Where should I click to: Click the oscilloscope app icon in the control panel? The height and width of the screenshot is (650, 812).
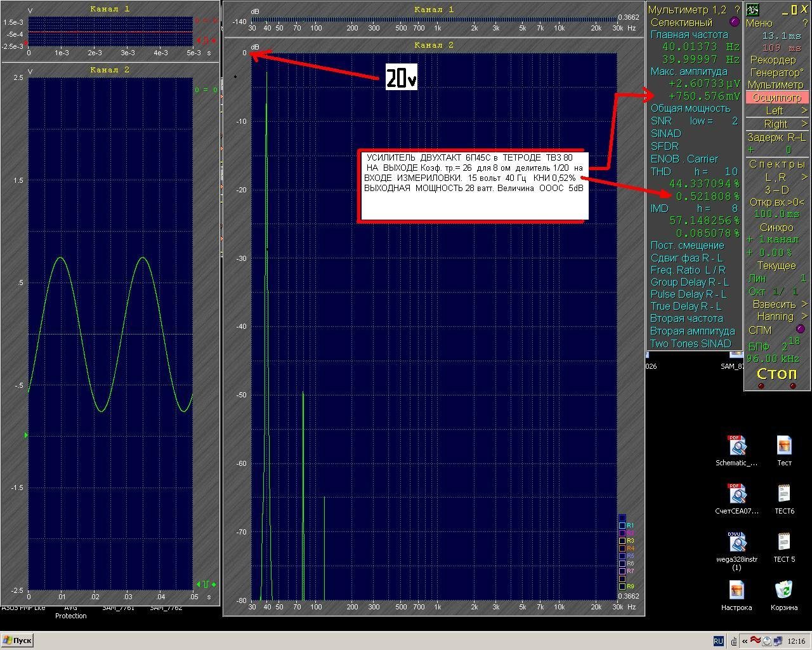(752, 10)
